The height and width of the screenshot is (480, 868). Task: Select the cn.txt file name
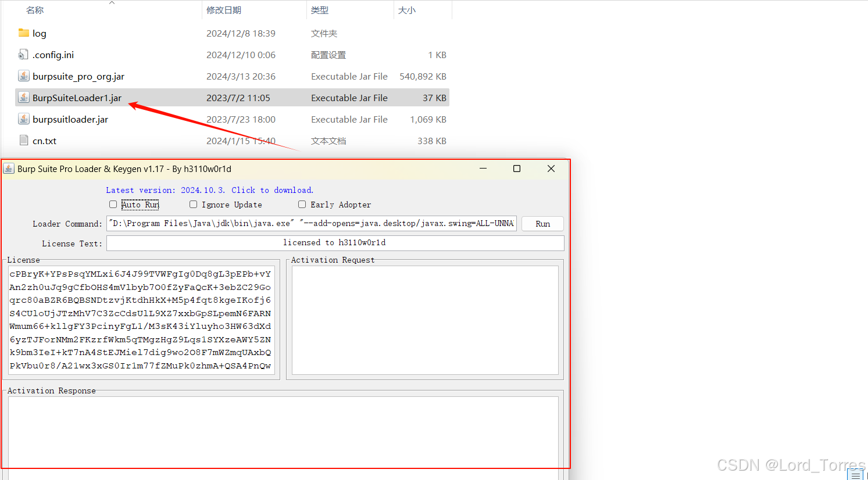click(44, 141)
